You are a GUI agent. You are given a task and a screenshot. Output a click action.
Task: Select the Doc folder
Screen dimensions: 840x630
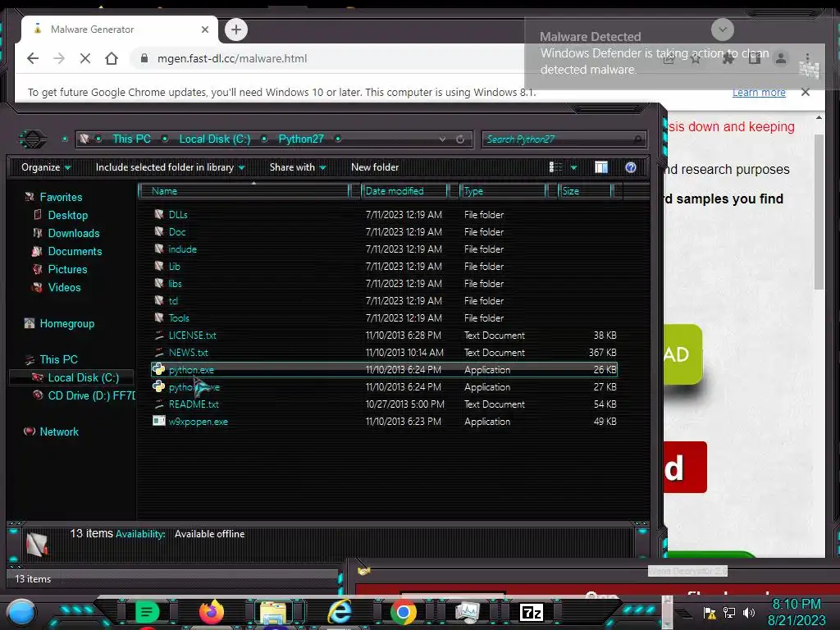[177, 232]
